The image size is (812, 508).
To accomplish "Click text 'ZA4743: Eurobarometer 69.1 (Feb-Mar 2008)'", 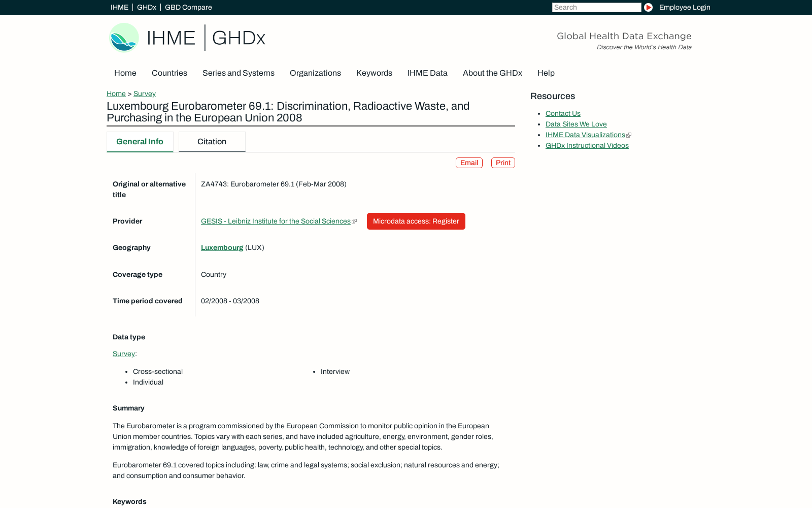I will (x=274, y=184).
